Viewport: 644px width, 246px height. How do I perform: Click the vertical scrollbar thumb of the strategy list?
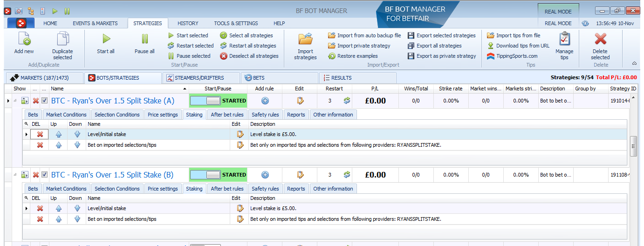(x=633, y=146)
